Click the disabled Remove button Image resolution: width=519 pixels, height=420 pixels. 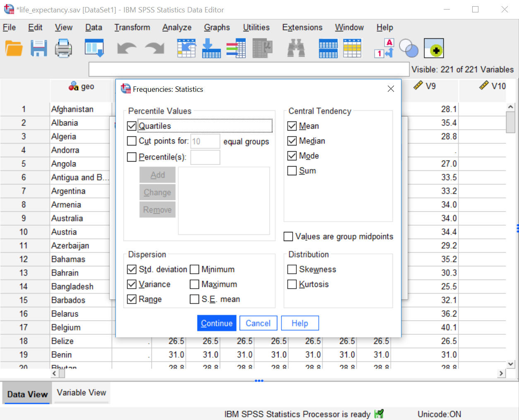click(158, 210)
